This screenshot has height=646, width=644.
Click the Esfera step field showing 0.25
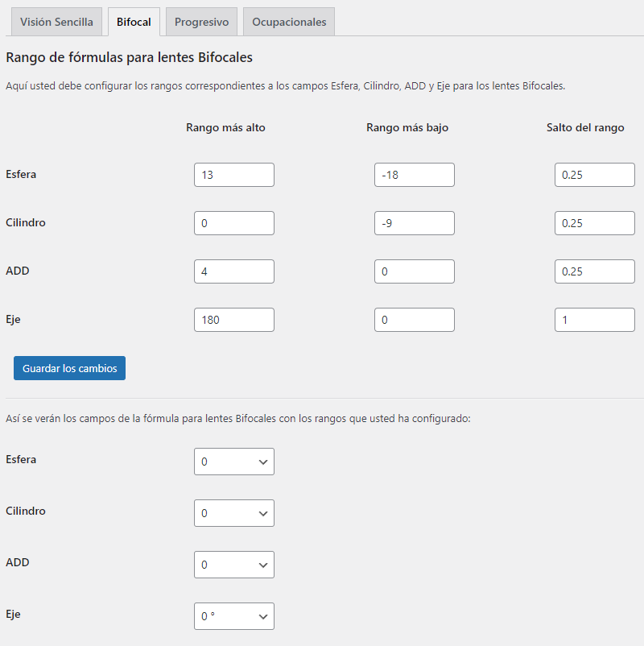click(x=594, y=175)
